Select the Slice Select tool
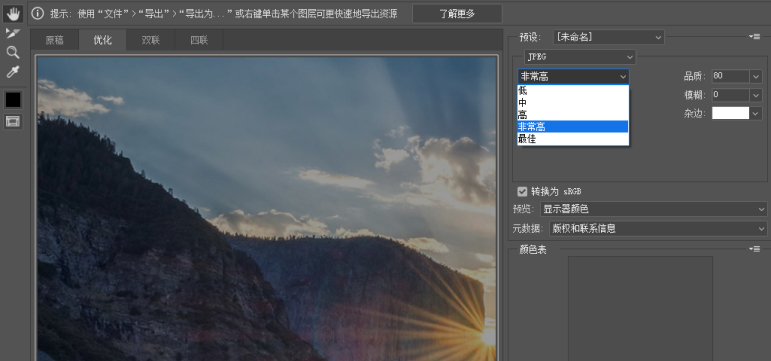Screen dimensions: 771x361 [x=13, y=33]
